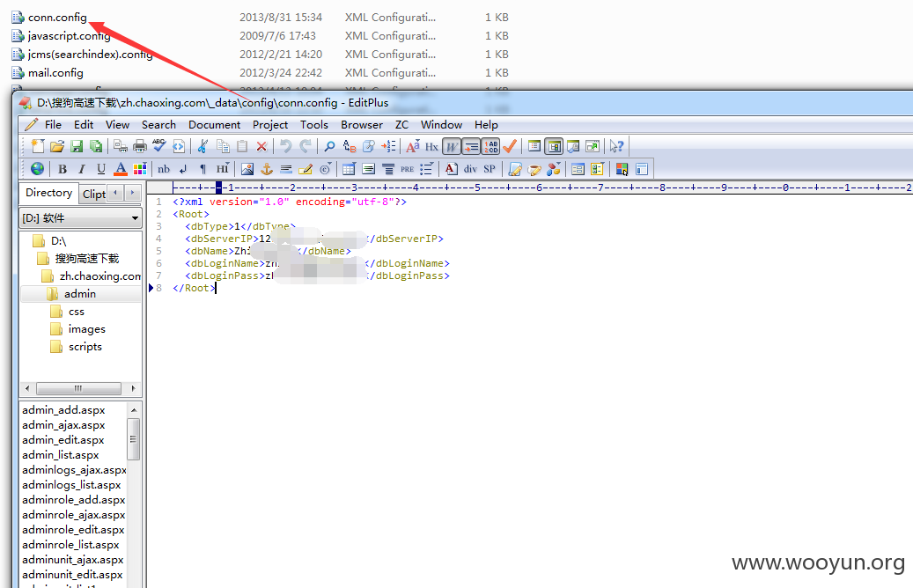Click the sidebar tab left arrow
913x588 pixels.
pos(116,193)
